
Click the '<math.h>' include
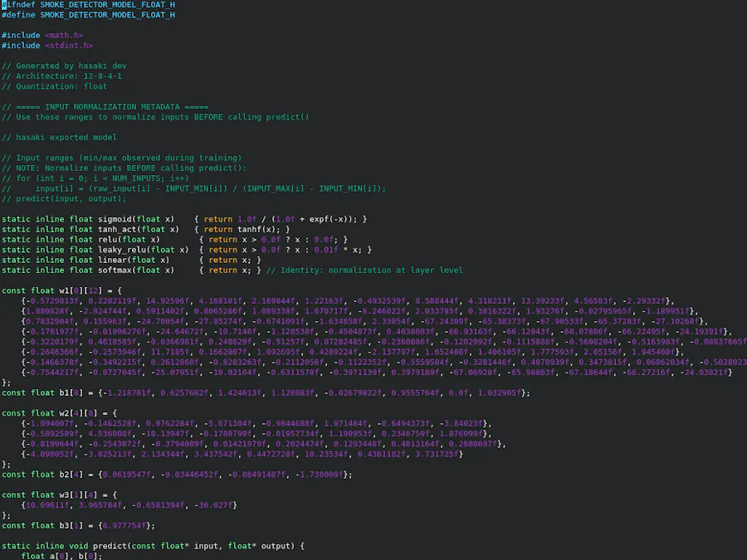tap(64, 35)
